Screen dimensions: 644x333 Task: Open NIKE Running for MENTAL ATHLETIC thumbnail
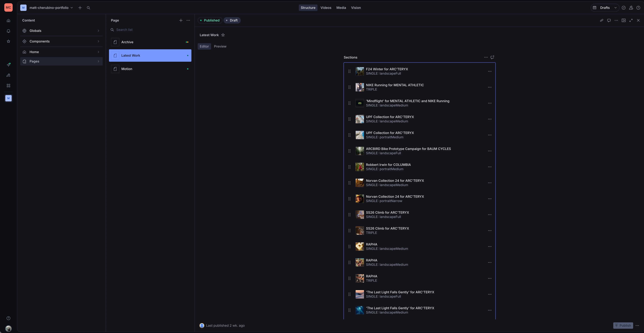pos(360,87)
